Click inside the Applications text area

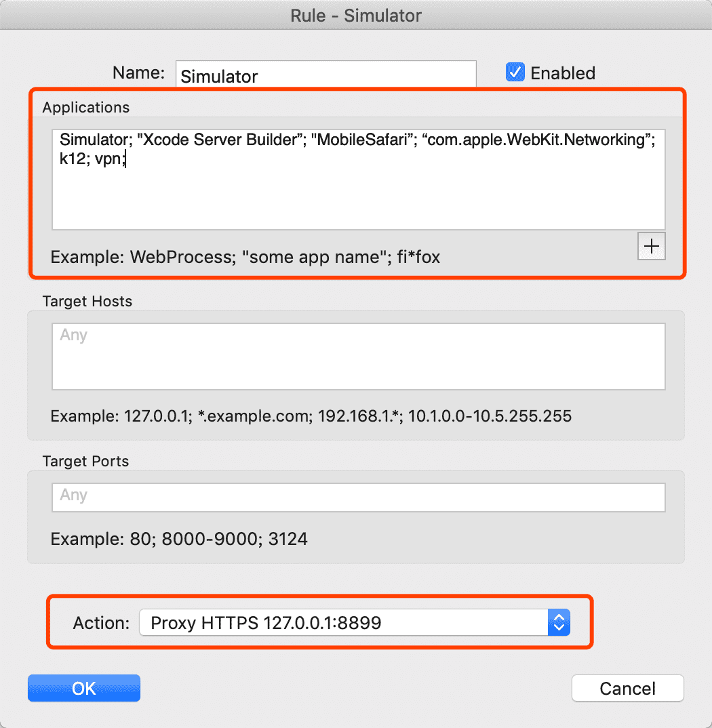pyautogui.click(x=359, y=179)
